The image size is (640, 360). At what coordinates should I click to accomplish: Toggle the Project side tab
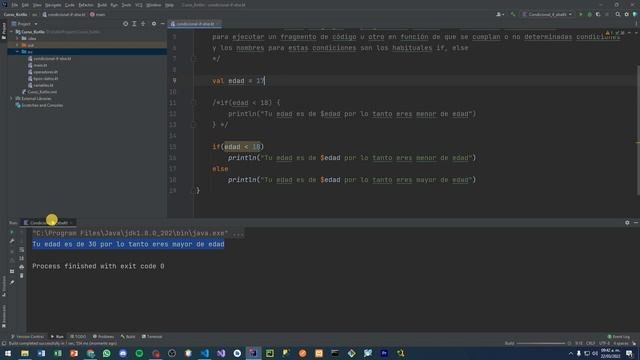tap(4, 31)
